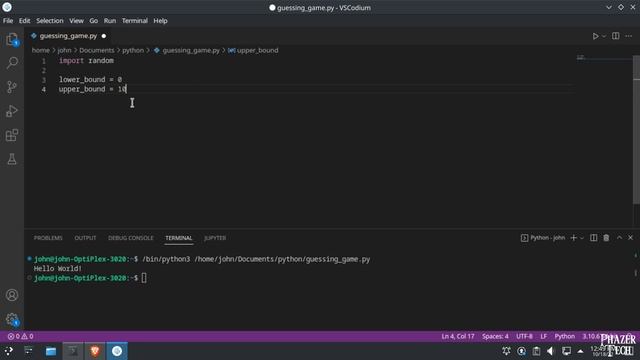The height and width of the screenshot is (360, 640).
Task: Switch to the JUPYTER panel tab
Action: [x=215, y=238]
